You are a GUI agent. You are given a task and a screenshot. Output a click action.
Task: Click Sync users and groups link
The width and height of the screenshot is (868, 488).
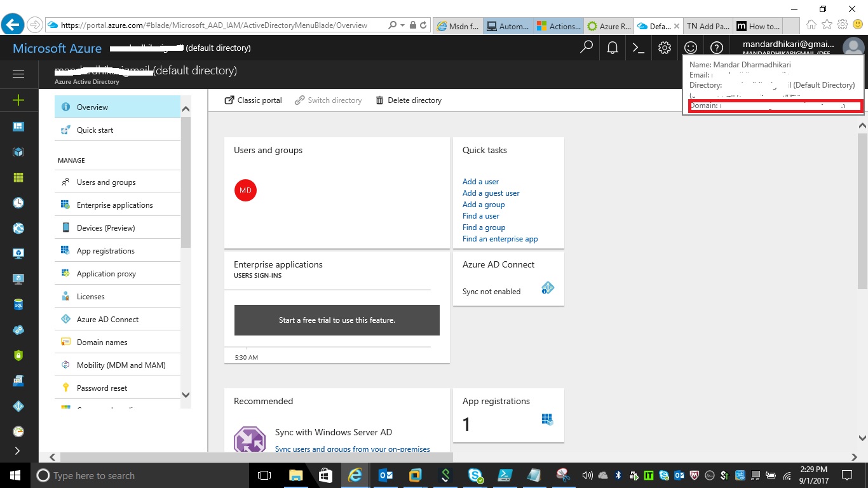tap(353, 449)
